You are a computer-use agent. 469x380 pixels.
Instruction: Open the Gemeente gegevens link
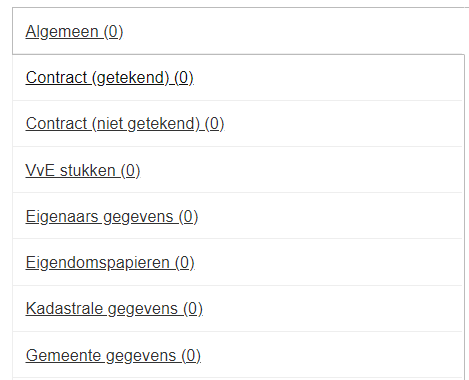113,355
